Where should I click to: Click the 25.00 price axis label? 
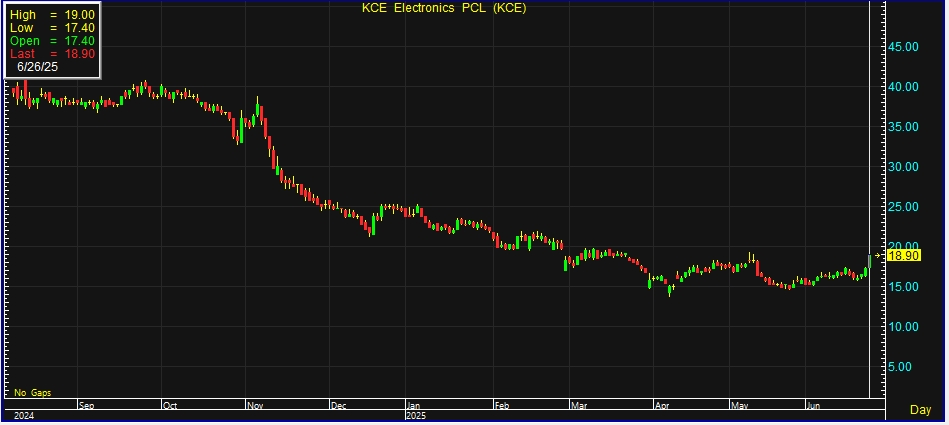click(x=905, y=206)
